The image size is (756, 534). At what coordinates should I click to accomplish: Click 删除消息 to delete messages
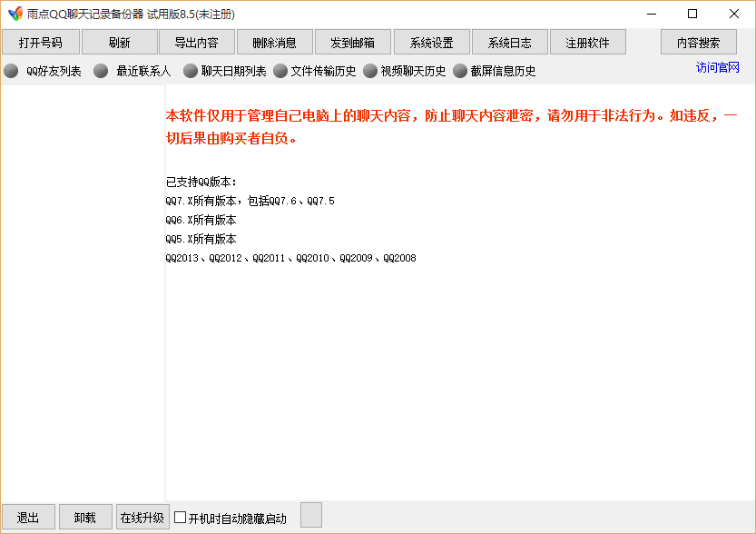(274, 43)
